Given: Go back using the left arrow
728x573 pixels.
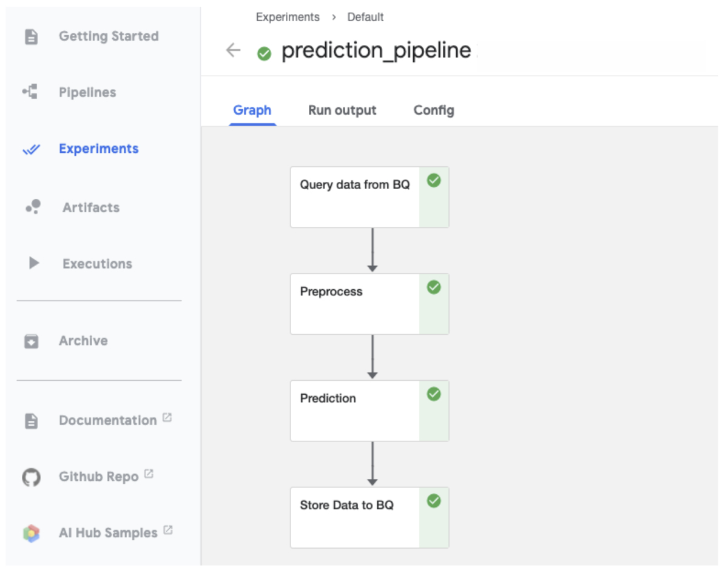Looking at the screenshot, I should (x=234, y=50).
